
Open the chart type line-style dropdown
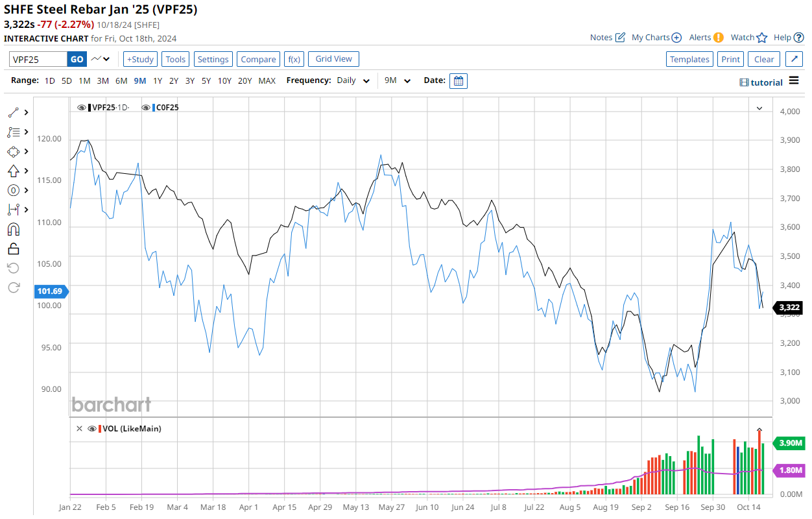pyautogui.click(x=101, y=59)
